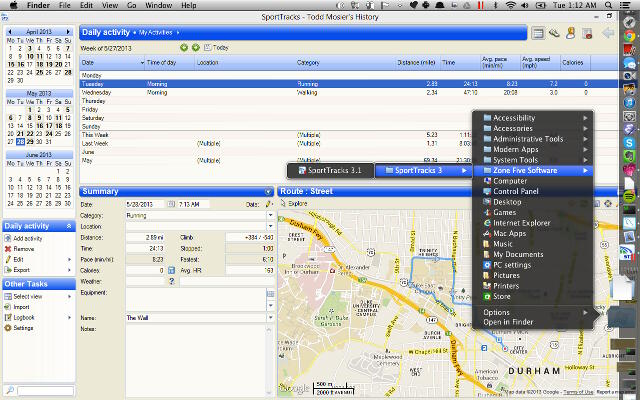Go to next week green arrow
The width and height of the screenshot is (640, 400).
coord(196,48)
